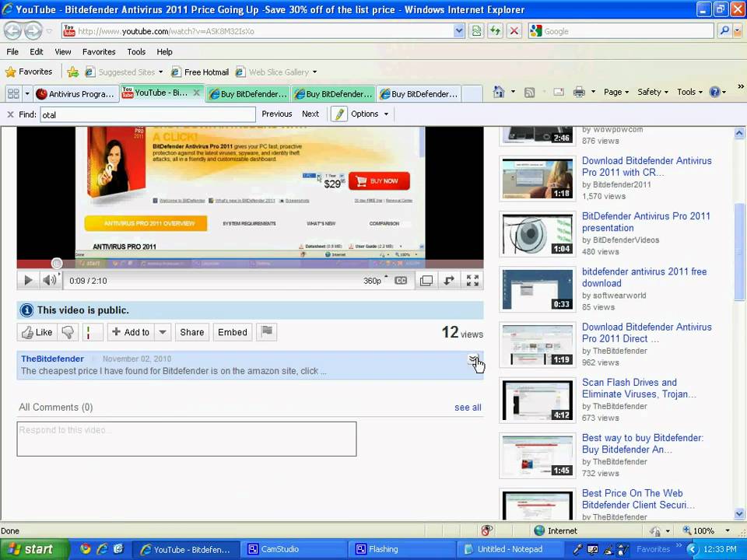Expand the video description chevron

472,359
